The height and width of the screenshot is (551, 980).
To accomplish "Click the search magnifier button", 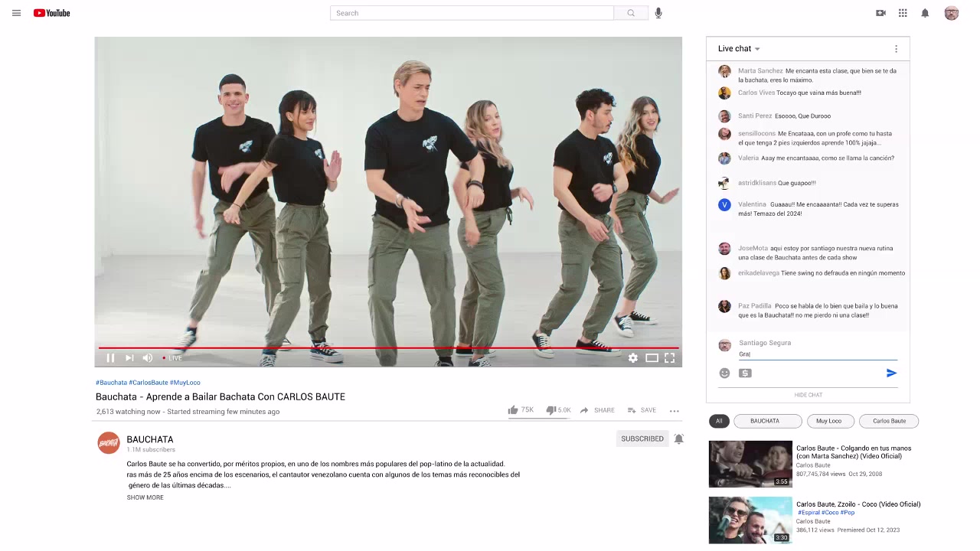I will (x=631, y=13).
